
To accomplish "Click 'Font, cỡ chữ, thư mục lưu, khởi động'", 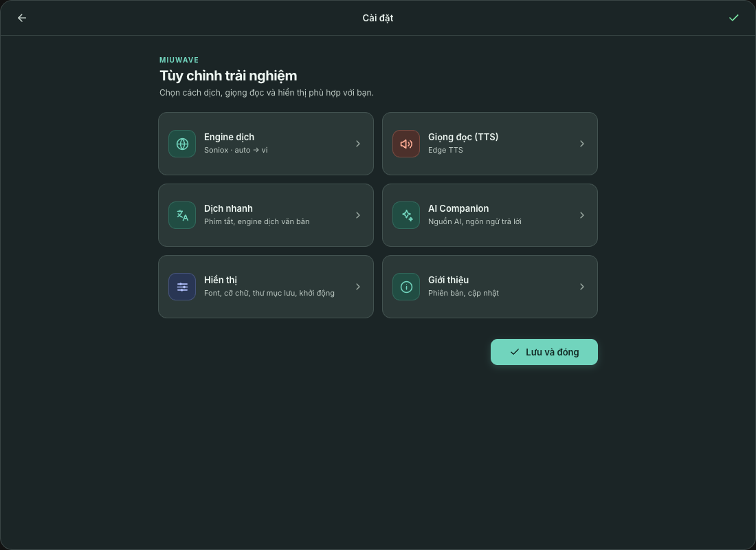I will 269,293.
